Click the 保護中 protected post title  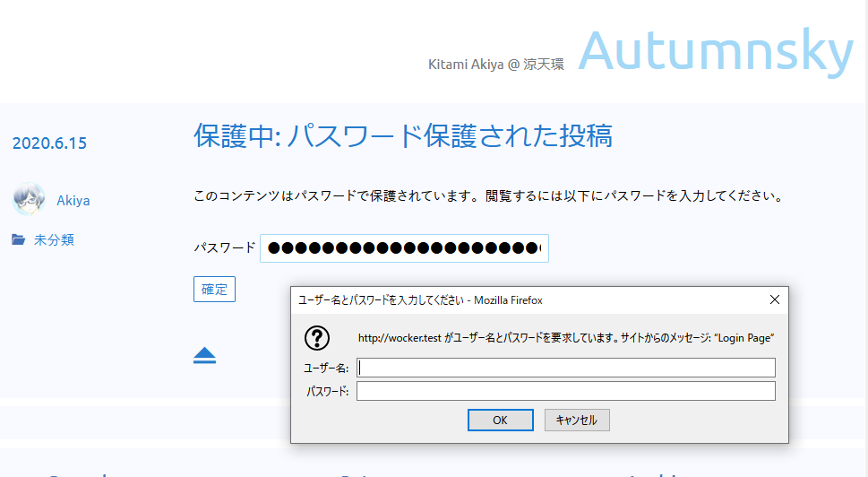[403, 135]
